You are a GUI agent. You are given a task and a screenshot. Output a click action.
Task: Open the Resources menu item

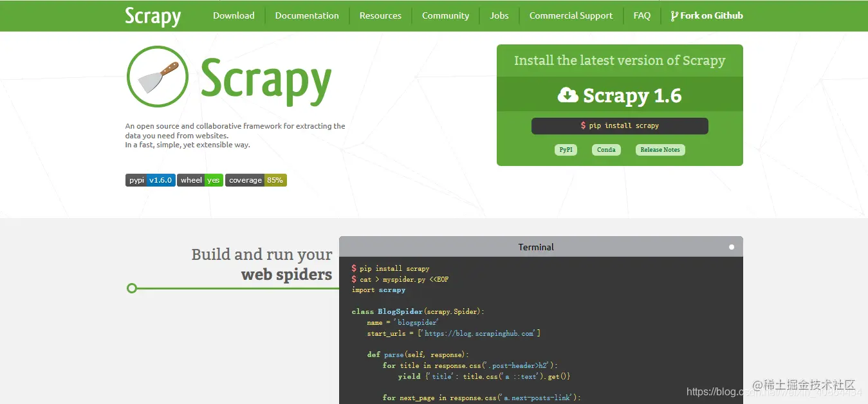[x=380, y=15]
